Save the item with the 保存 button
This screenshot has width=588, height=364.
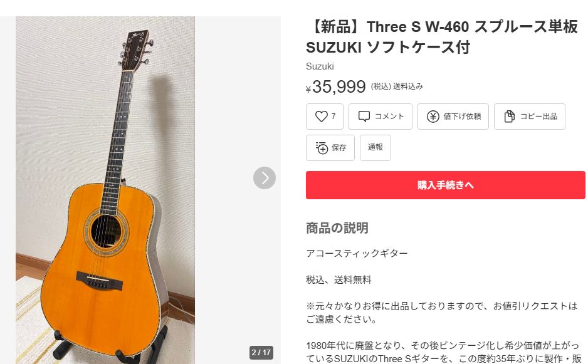point(330,148)
